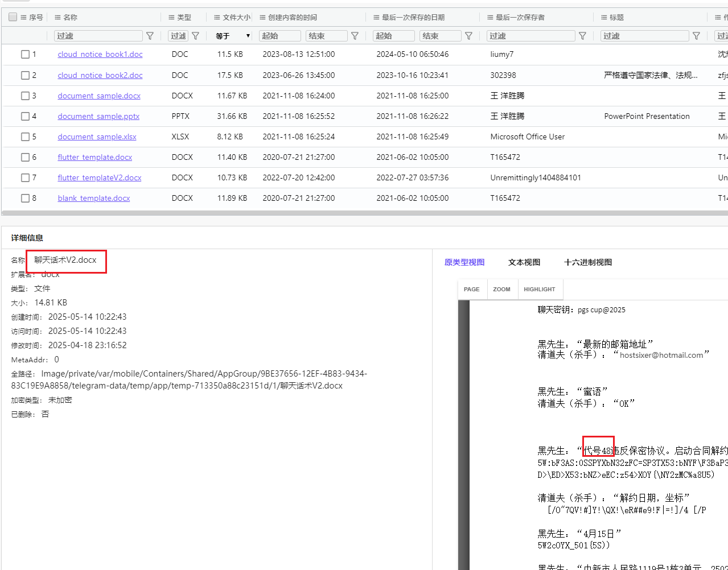Viewport: 728px width, 570px height.
Task: Open the flutter_template.docx link
Action: (95, 157)
